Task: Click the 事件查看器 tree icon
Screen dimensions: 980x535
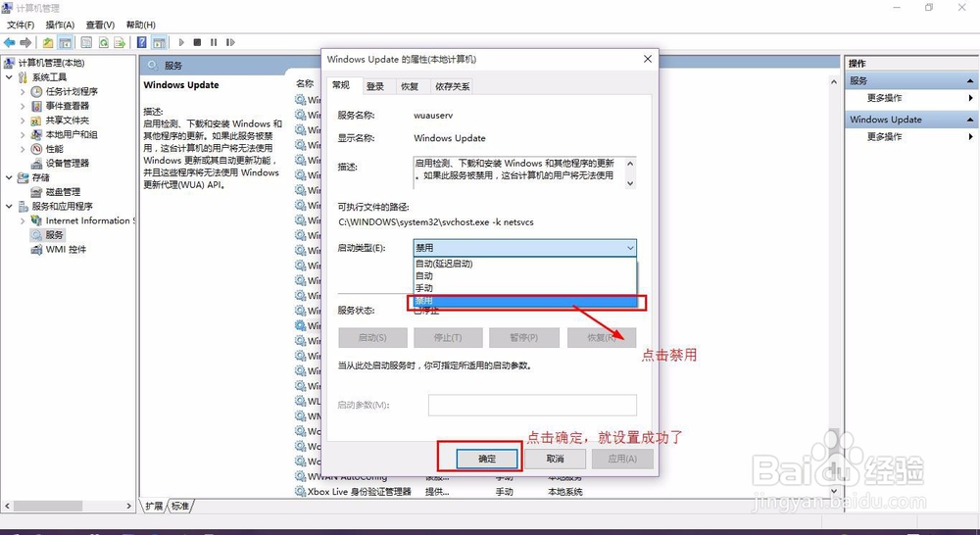Action: 37,106
